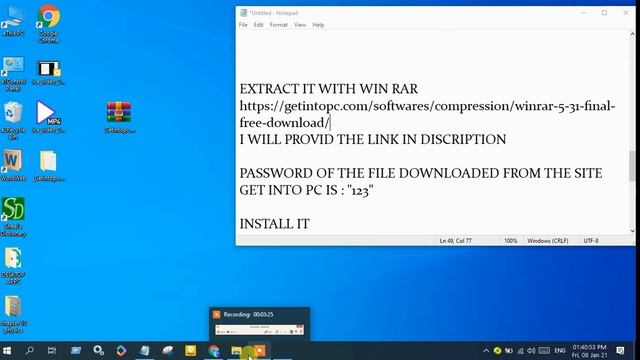The image size is (640, 360).
Task: Click the Notepad icon in the title bar
Action: [x=243, y=13]
